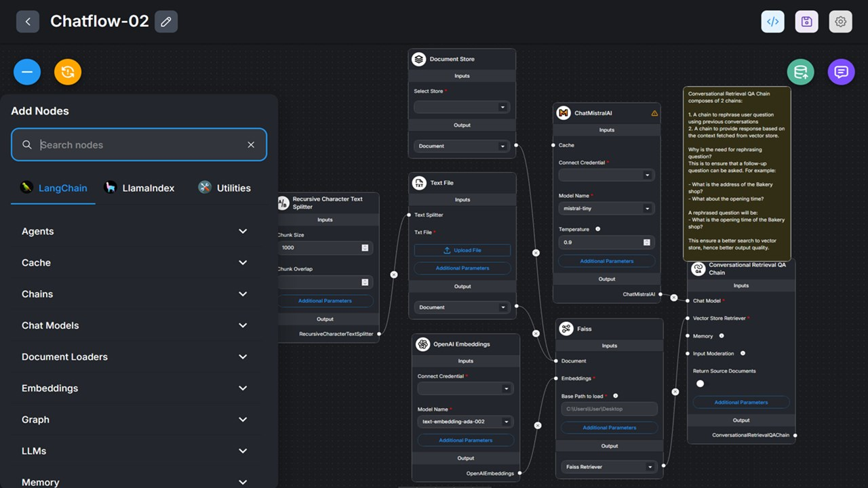Expand the Document Loaders category
The height and width of the screenshot is (488, 868).
[135, 357]
